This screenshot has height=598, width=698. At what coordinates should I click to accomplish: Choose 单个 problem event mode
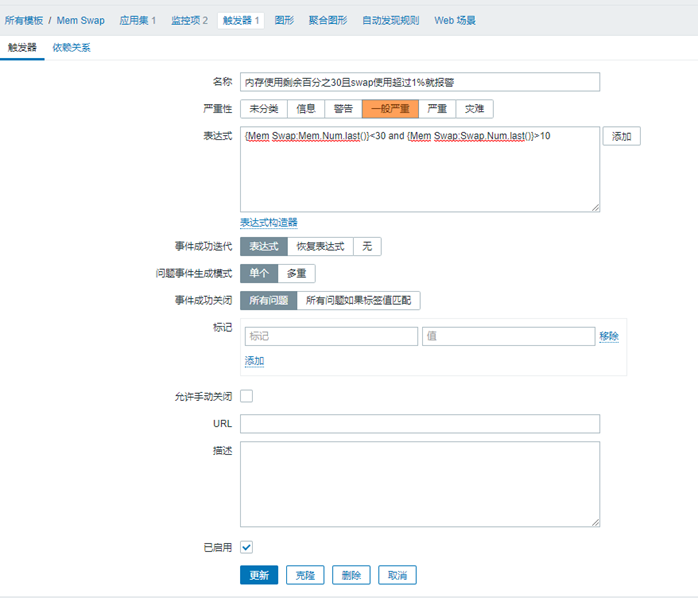point(259,273)
